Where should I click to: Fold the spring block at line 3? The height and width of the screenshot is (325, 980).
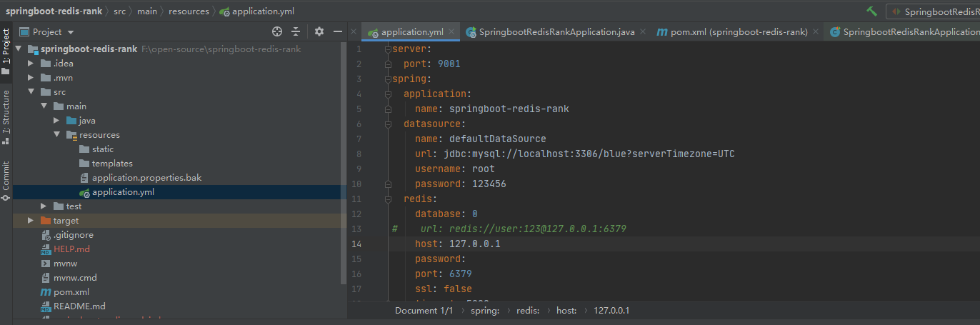click(387, 79)
